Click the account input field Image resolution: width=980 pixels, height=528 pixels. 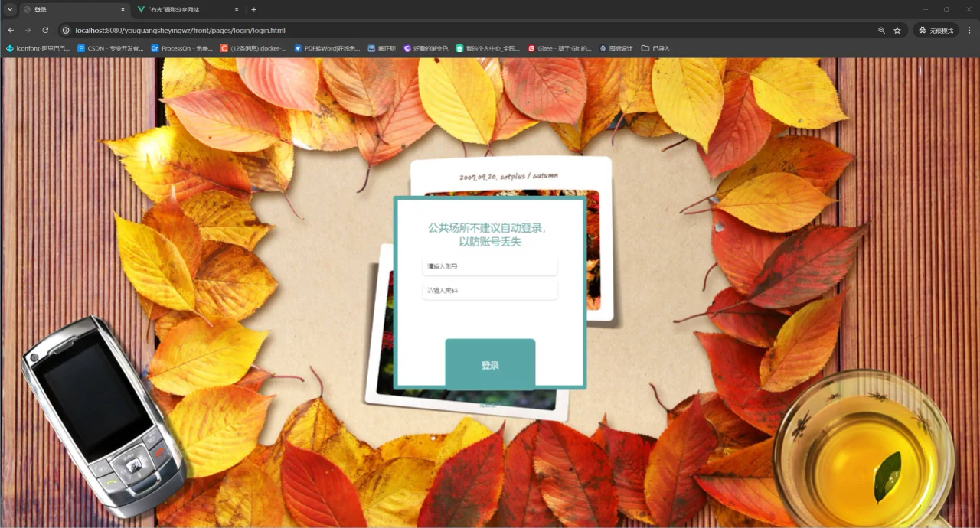490,266
